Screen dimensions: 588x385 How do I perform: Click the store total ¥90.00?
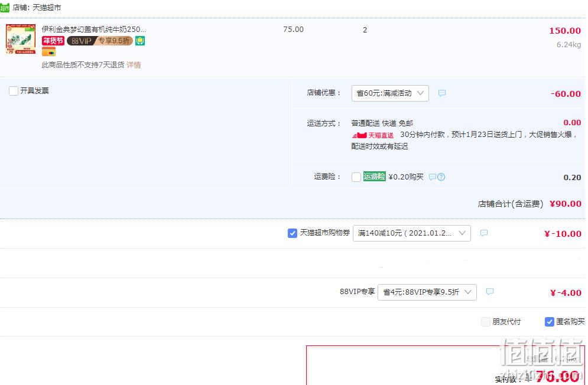(x=566, y=204)
